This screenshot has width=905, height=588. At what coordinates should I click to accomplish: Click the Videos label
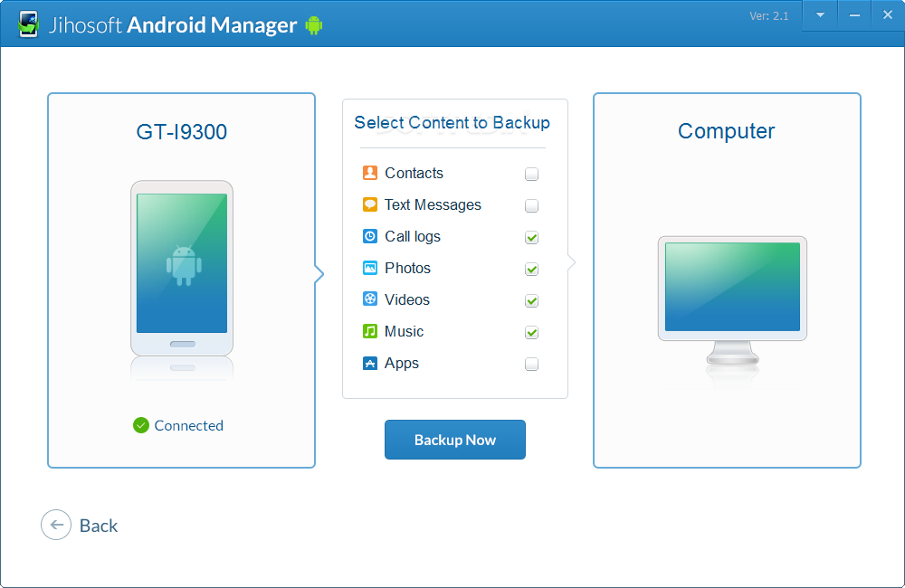coord(407,299)
